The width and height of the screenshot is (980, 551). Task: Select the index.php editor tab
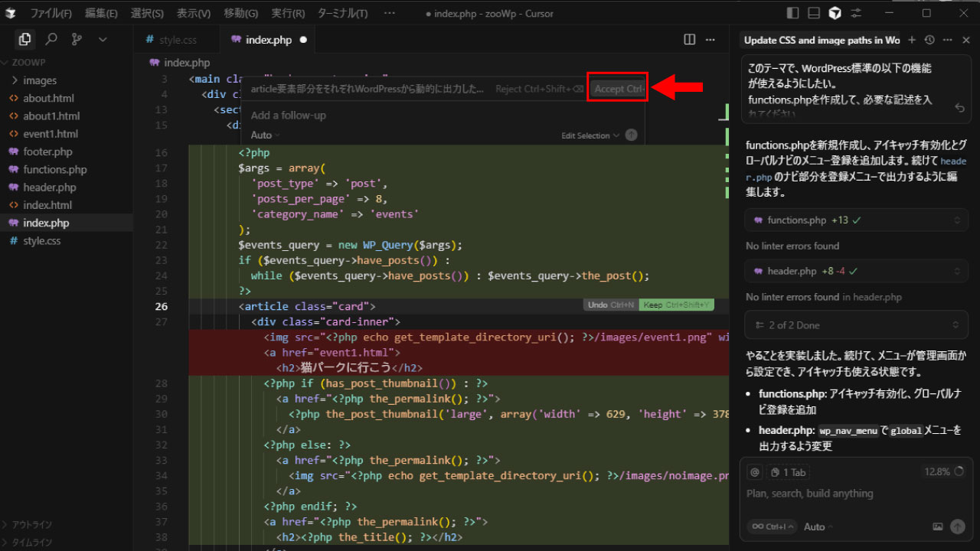[268, 40]
